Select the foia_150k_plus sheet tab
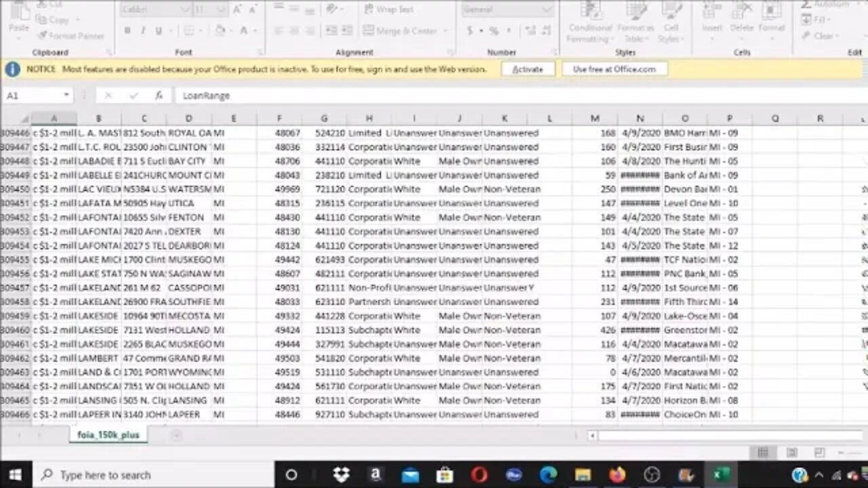 108,435
